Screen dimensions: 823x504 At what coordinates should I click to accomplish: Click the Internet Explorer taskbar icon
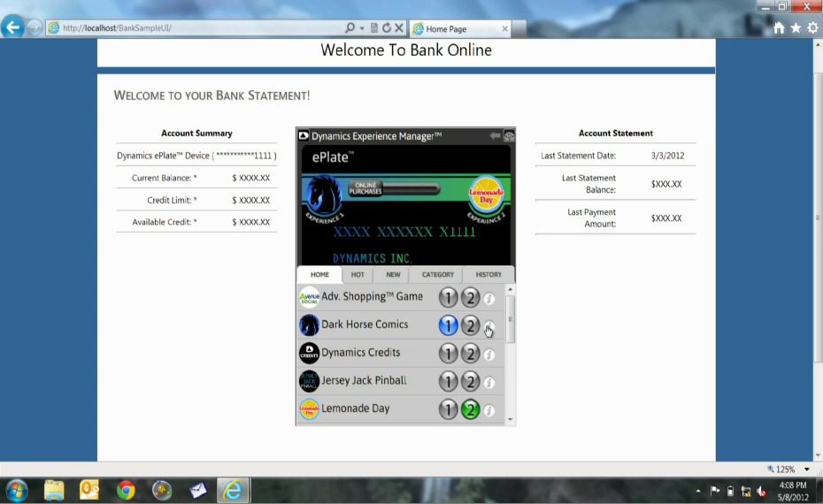(233, 491)
